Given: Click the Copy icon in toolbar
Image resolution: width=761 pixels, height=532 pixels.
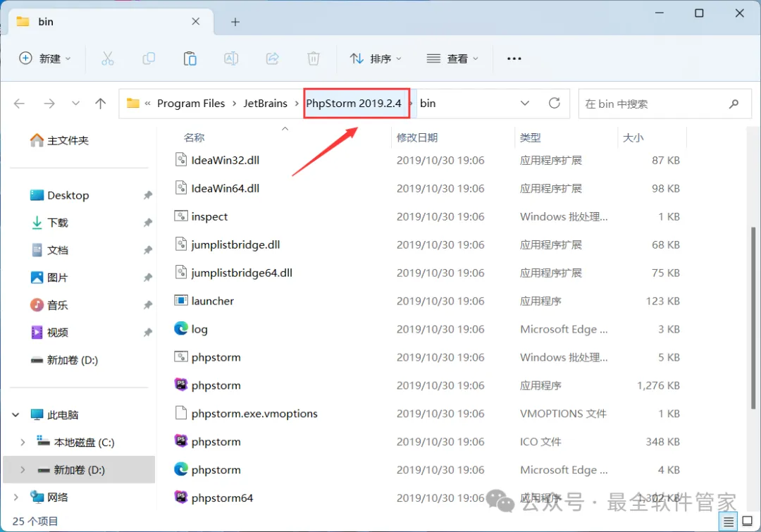Looking at the screenshot, I should tap(149, 58).
